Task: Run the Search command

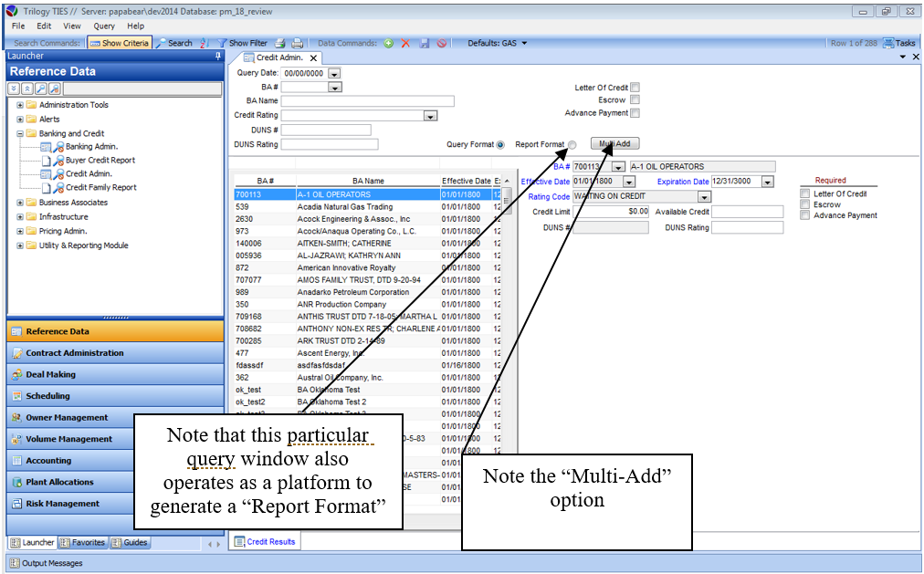Action: (x=173, y=43)
